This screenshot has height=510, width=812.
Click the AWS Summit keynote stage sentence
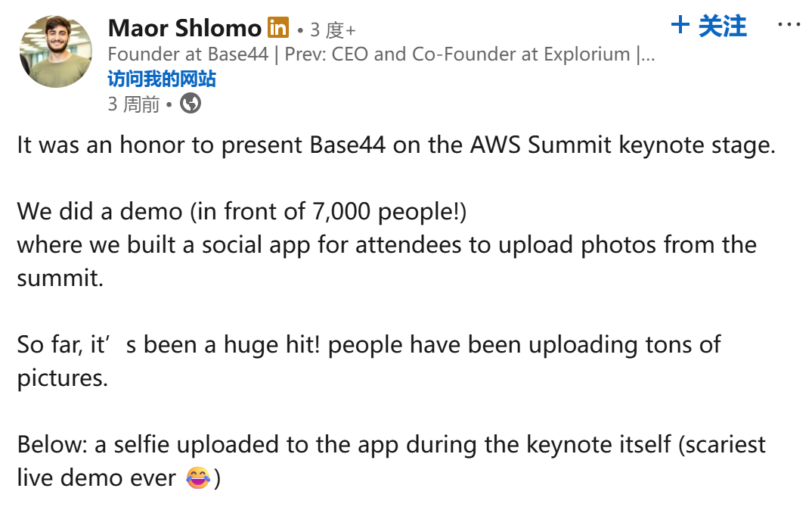[x=396, y=145]
